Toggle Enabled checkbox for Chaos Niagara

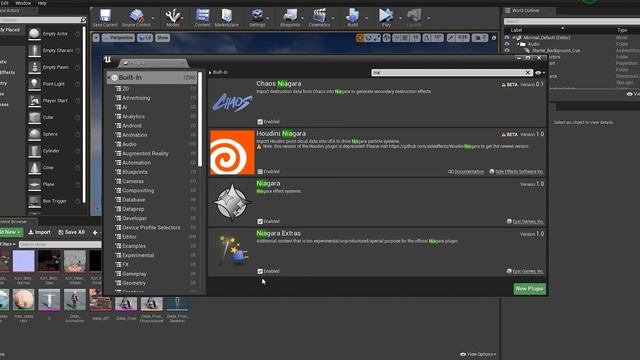pos(260,122)
